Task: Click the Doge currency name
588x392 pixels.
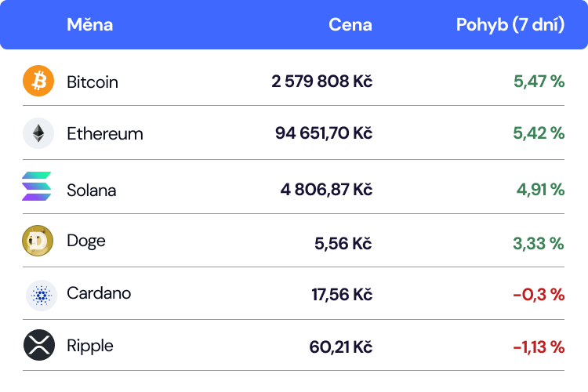Action: pos(86,241)
